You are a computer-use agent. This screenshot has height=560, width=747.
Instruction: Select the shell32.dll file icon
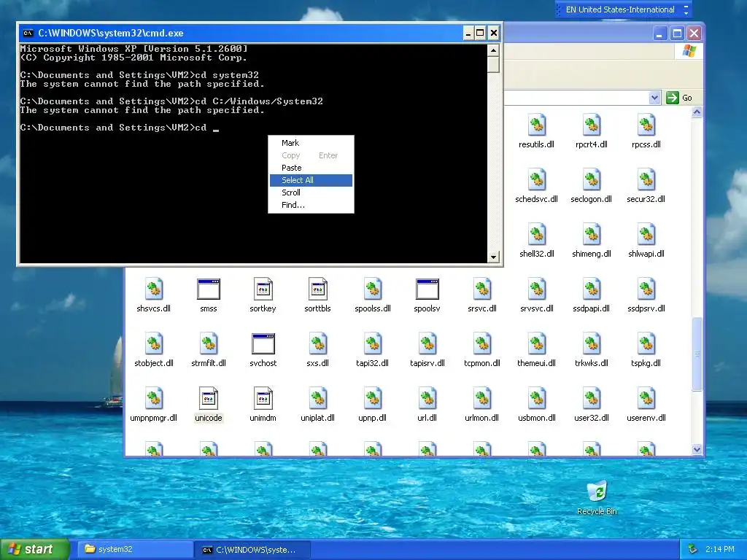537,235
